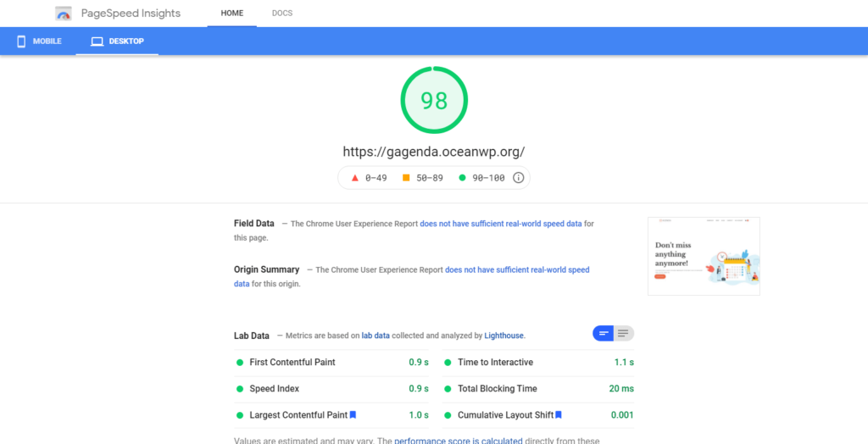Click the Speed Index metric label
Screen dimensions: 868x444
[x=274, y=389]
